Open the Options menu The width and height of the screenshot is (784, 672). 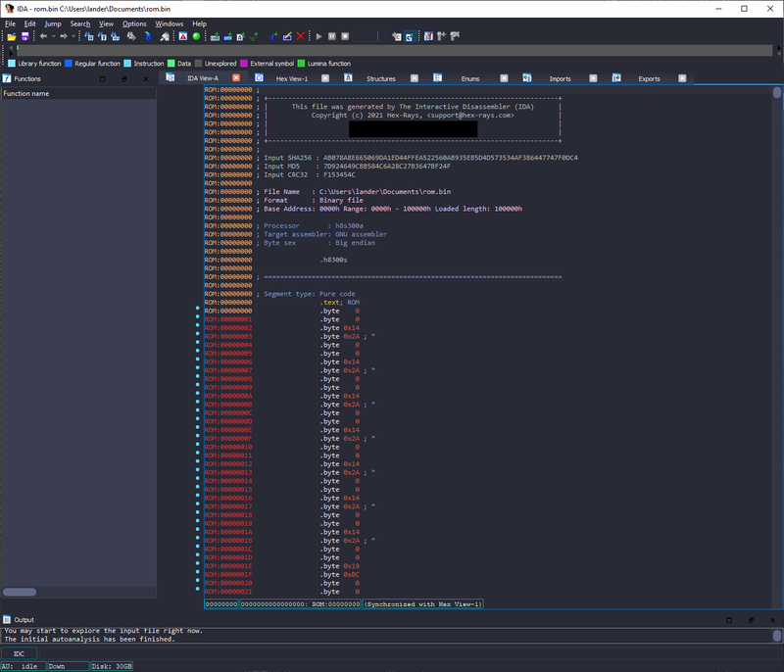coord(134,24)
